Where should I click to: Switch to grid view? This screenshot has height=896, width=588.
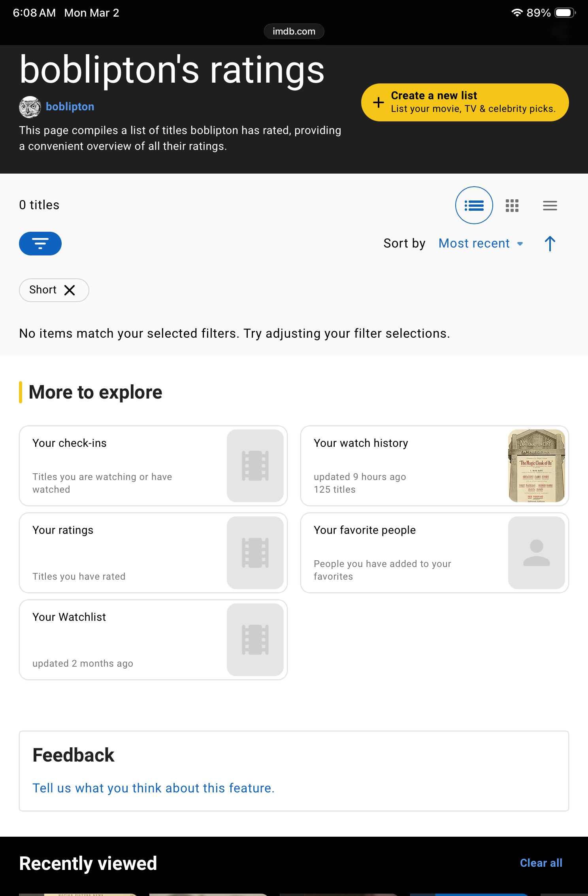coord(512,205)
